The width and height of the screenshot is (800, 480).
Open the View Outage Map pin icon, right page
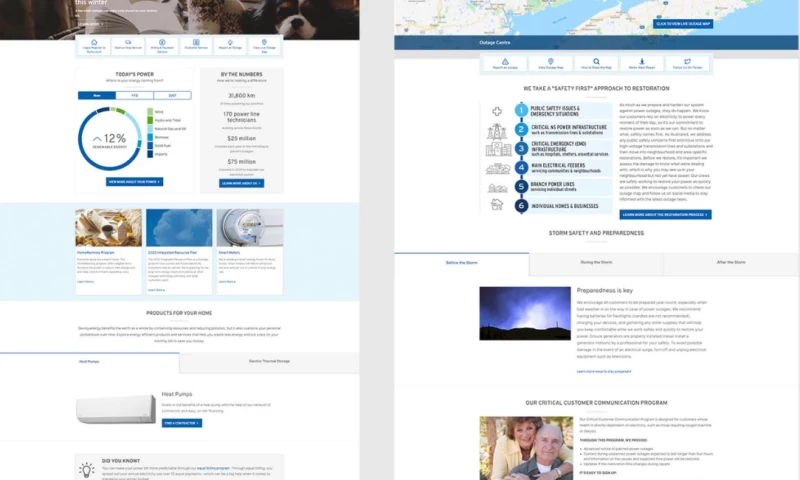tap(551, 61)
